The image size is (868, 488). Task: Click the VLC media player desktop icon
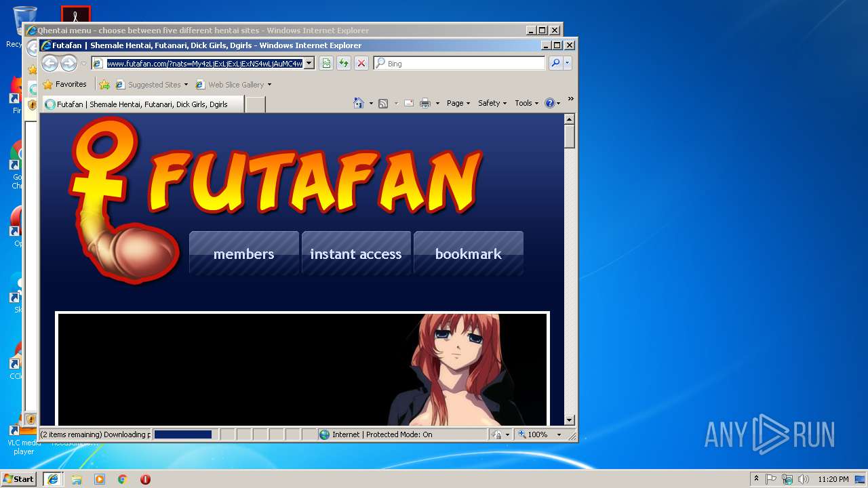click(x=24, y=439)
